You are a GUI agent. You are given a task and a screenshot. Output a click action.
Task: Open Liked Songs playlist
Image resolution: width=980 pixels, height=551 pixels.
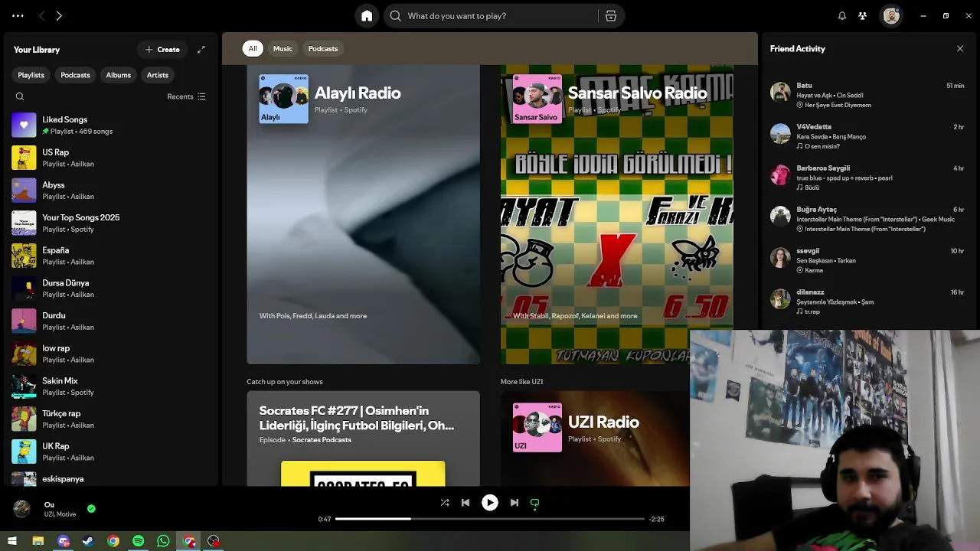pos(111,125)
